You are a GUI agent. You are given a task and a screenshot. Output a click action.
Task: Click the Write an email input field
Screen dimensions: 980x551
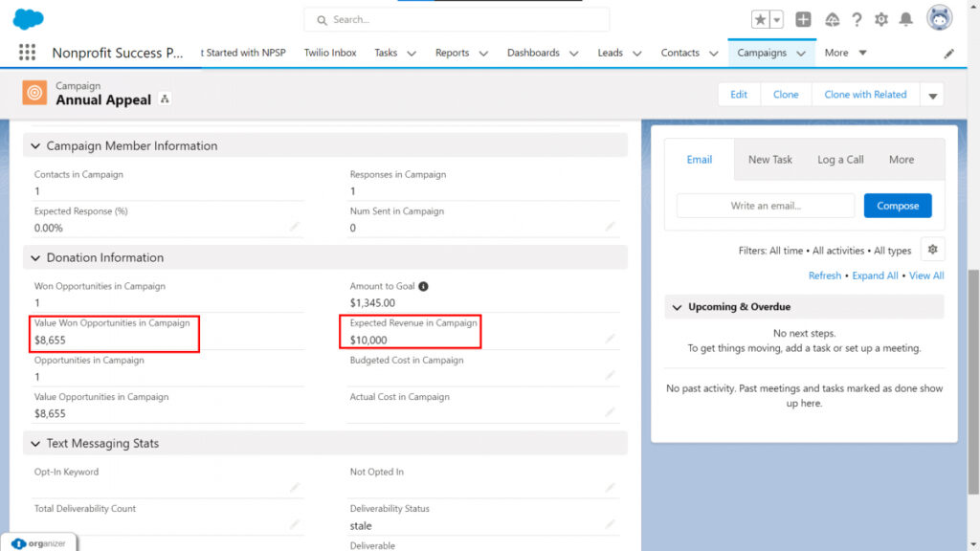pyautogui.click(x=765, y=206)
